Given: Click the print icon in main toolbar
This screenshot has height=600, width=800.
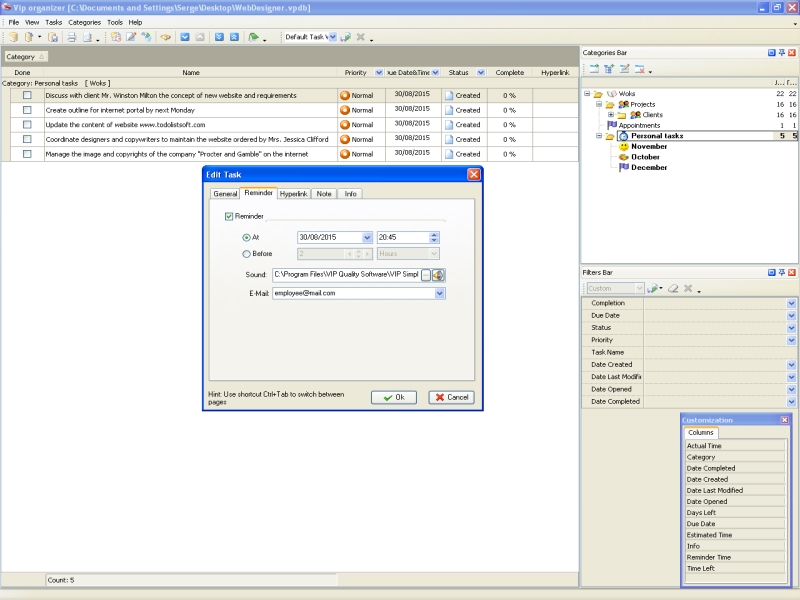Looking at the screenshot, I should pos(71,37).
